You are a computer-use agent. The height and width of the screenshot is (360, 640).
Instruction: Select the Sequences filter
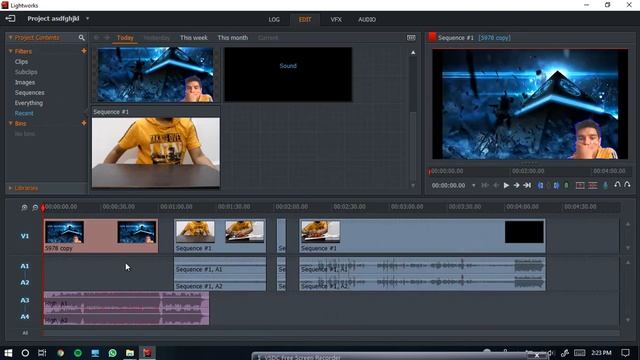29,93
